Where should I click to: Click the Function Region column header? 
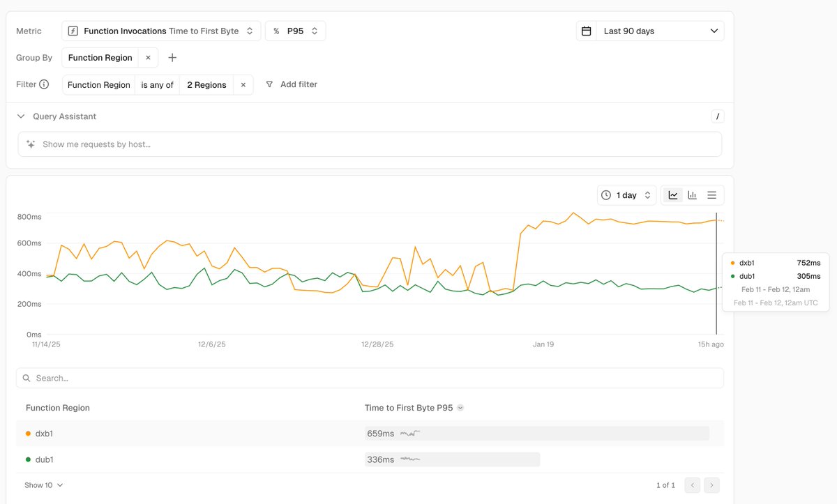pos(58,408)
